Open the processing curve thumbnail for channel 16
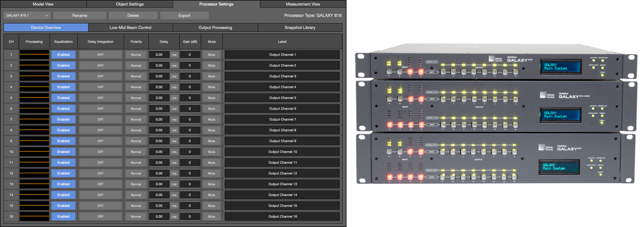The image size is (644, 227). click(34, 216)
